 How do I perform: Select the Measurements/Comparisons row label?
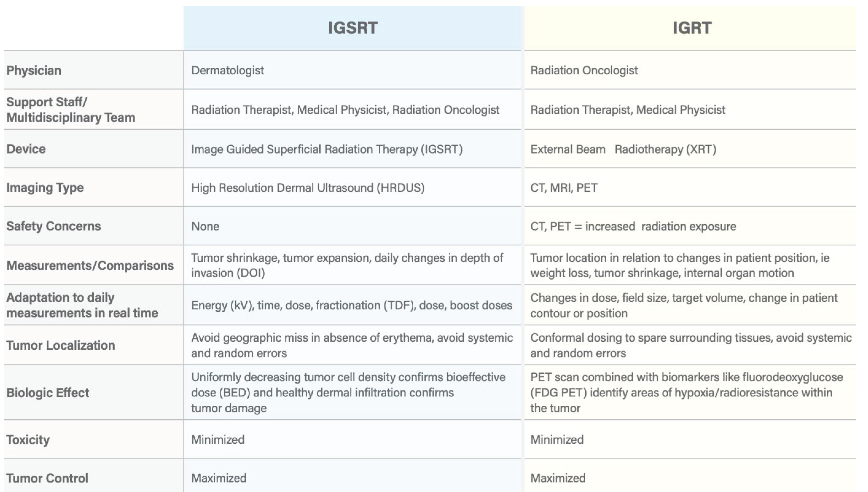pos(90,266)
